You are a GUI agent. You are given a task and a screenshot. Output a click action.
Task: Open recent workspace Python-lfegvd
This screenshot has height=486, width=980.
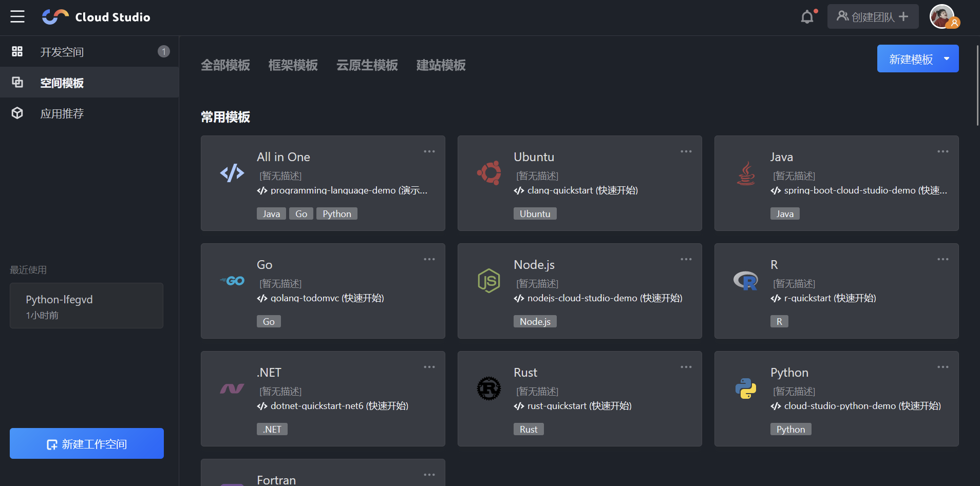tap(86, 305)
